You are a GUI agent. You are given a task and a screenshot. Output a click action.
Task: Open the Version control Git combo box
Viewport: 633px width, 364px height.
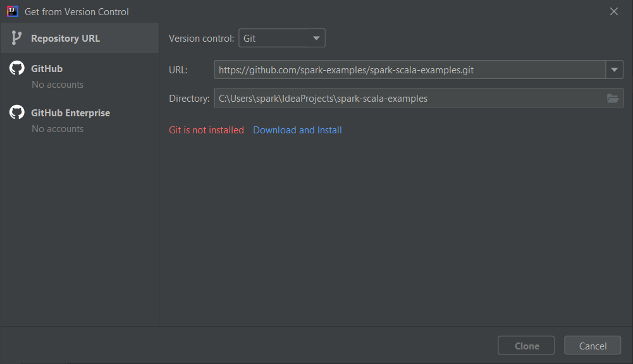click(282, 38)
